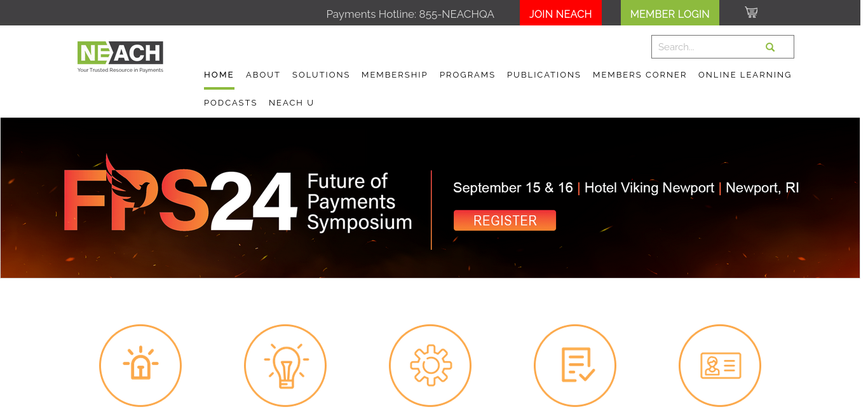868x414 pixels.
Task: Open the Programs menu
Action: coord(468,75)
